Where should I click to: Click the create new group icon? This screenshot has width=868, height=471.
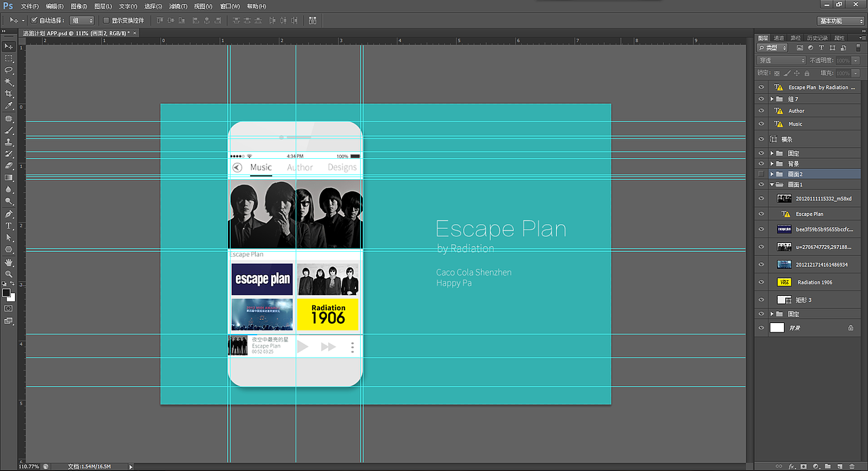click(x=828, y=466)
